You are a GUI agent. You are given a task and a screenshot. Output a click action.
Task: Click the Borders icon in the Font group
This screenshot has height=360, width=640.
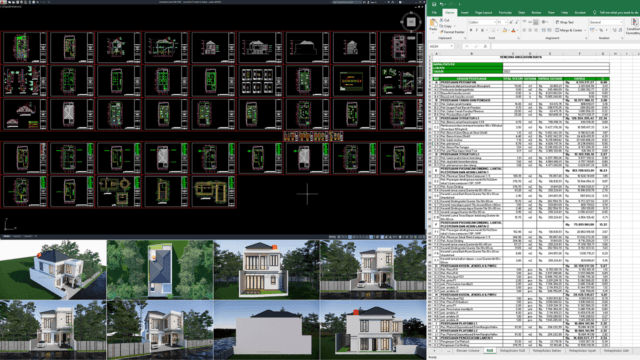click(x=493, y=30)
